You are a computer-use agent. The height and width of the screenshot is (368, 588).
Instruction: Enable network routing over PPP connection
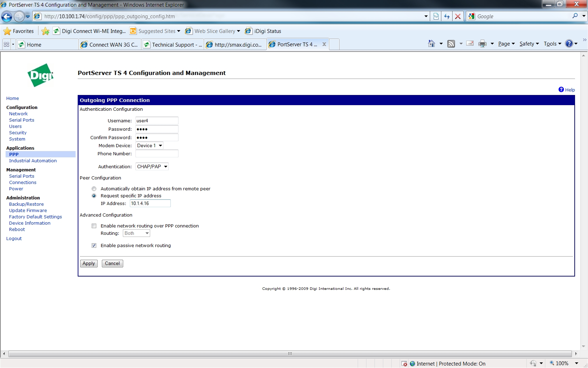tap(94, 226)
